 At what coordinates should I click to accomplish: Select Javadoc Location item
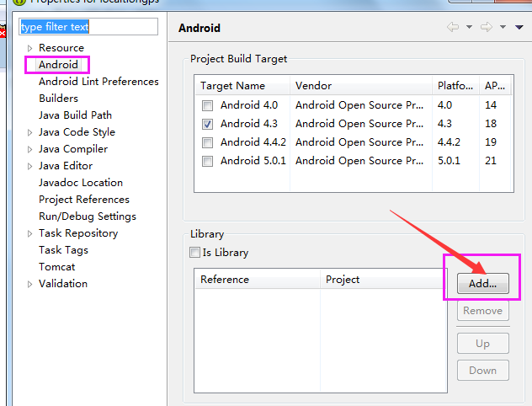(81, 183)
